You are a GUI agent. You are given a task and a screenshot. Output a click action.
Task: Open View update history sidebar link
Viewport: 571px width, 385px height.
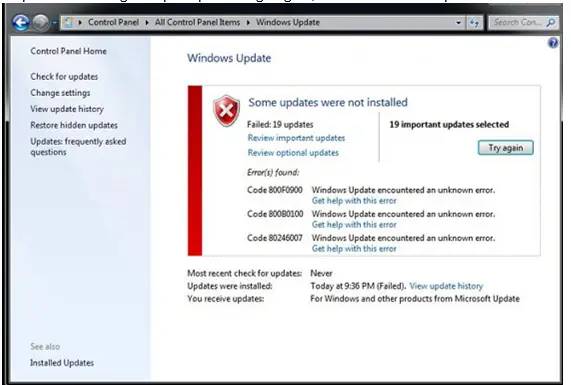67,109
